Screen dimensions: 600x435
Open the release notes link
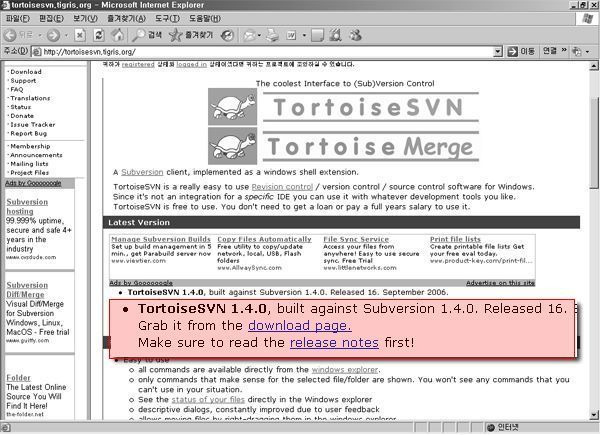coord(334,342)
